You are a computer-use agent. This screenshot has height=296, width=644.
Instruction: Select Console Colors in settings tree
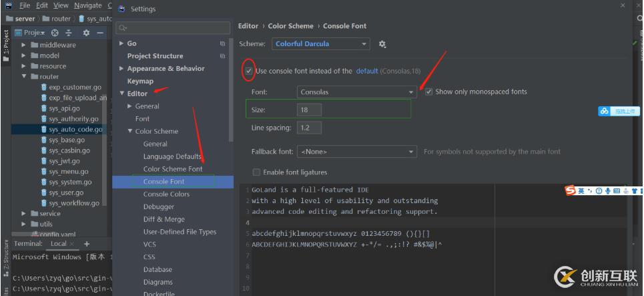click(x=166, y=194)
